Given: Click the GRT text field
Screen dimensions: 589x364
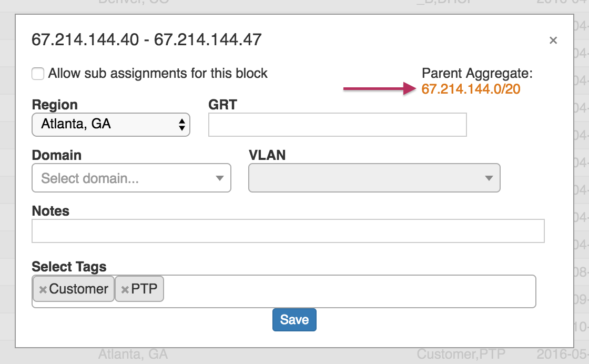Looking at the screenshot, I should pyautogui.click(x=337, y=125).
